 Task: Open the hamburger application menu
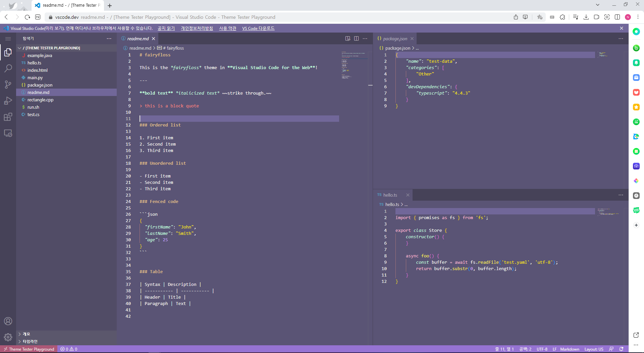click(x=8, y=39)
